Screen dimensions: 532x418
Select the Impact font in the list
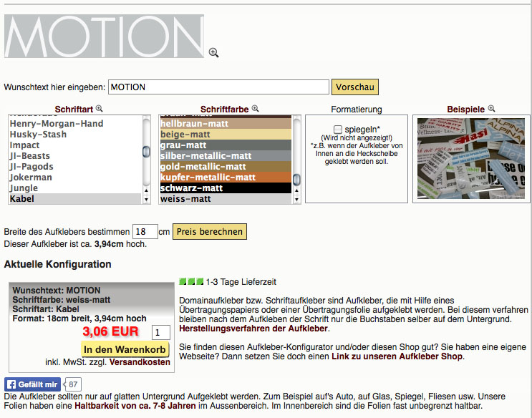[25, 145]
